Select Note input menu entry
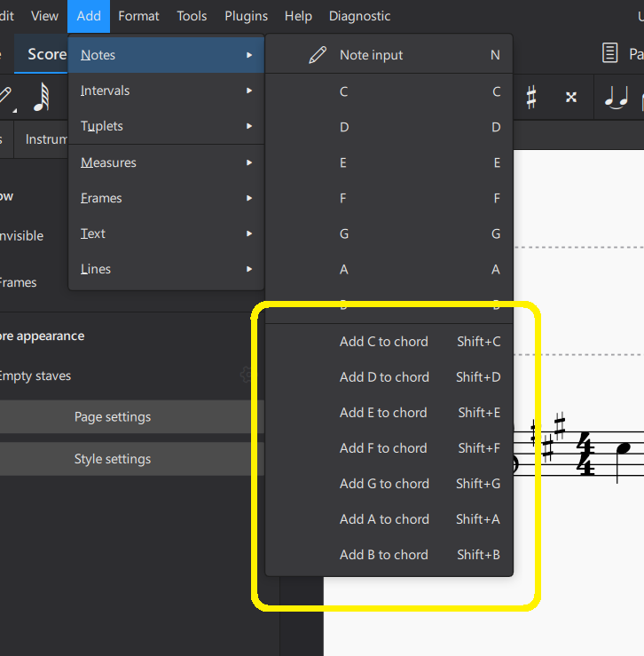 (x=389, y=55)
